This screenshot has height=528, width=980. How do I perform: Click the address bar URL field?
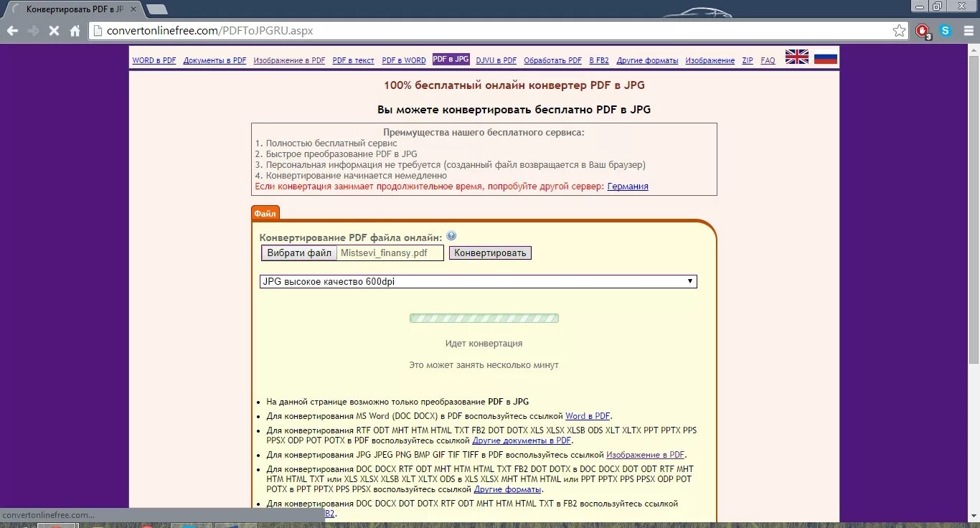(x=490, y=31)
